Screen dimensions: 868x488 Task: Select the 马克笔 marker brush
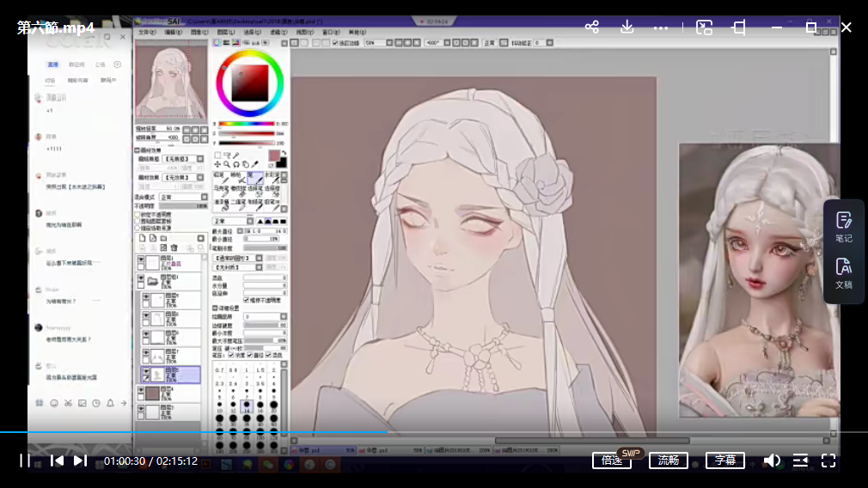coord(222,192)
